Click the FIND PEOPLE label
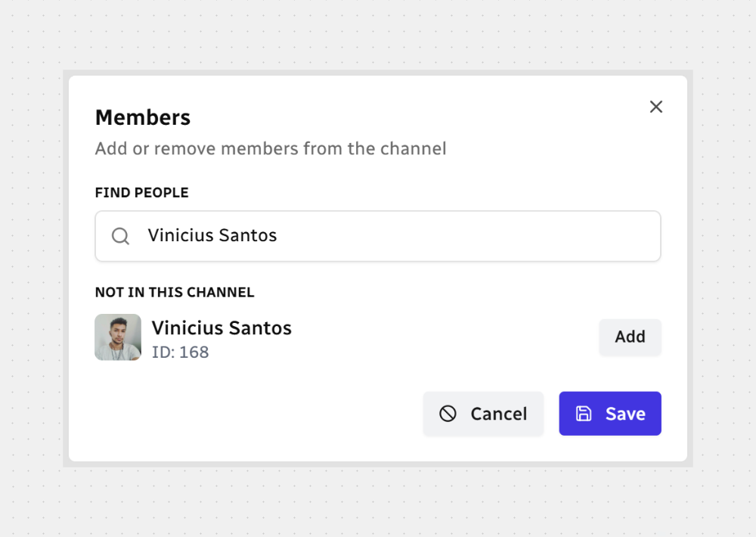756x537 pixels. point(141,193)
